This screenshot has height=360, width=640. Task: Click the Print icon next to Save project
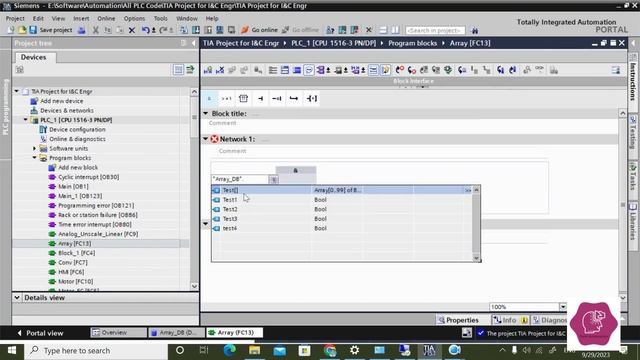[x=82, y=30]
